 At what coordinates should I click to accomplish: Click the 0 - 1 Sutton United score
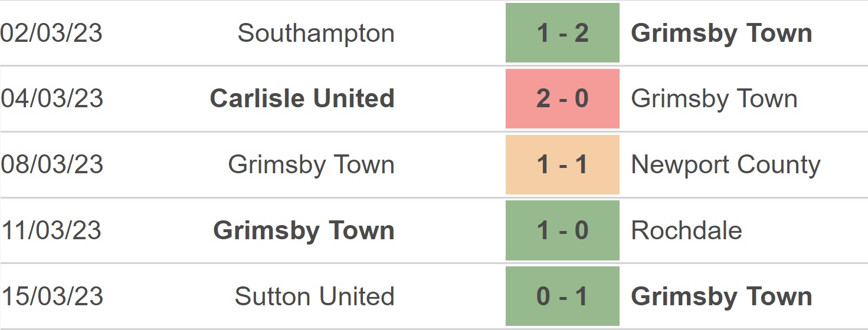562,296
